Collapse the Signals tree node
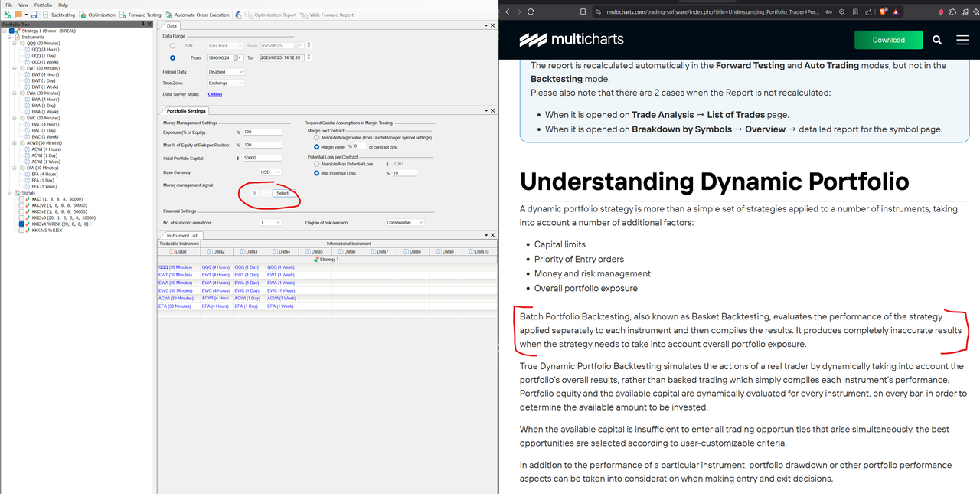 click(8, 193)
